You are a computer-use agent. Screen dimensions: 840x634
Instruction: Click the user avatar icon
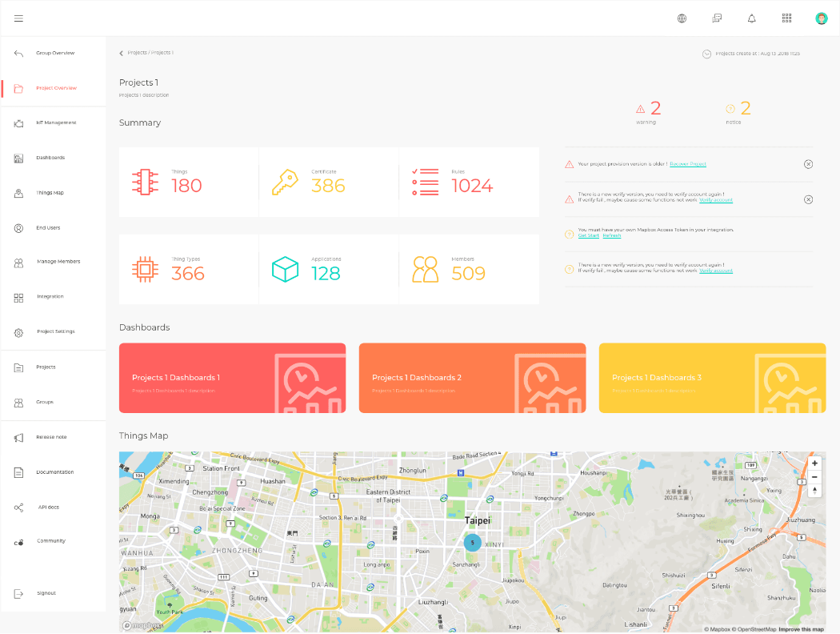tap(822, 18)
